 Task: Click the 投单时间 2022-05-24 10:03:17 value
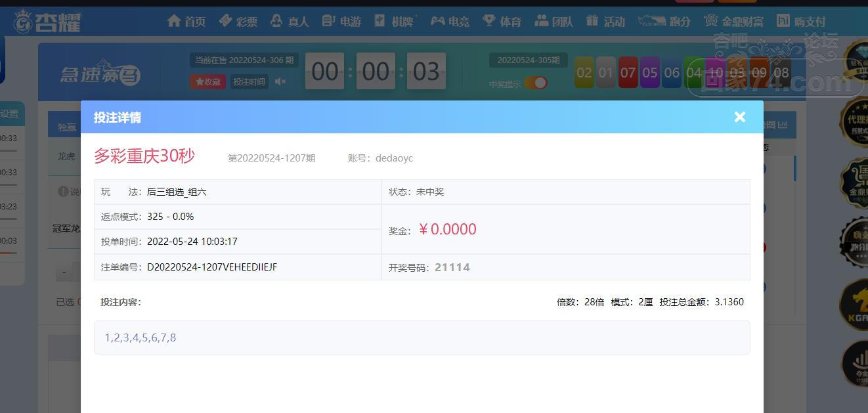pyautogui.click(x=192, y=241)
